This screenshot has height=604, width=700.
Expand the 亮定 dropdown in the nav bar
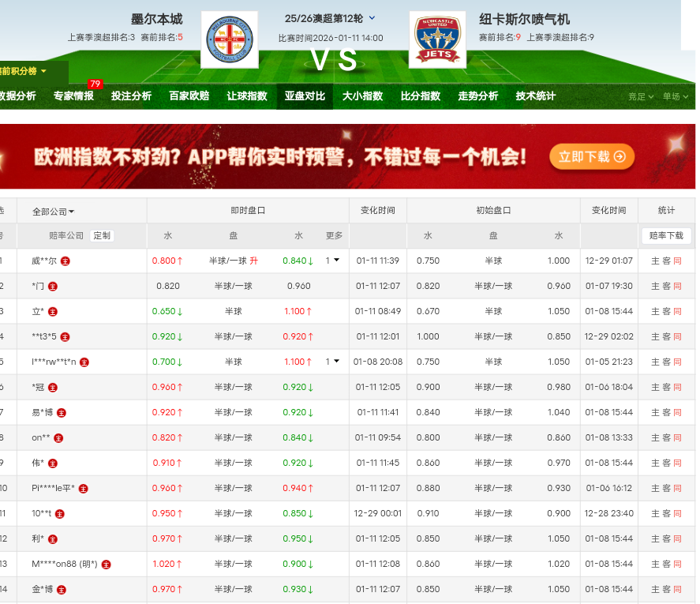(641, 96)
